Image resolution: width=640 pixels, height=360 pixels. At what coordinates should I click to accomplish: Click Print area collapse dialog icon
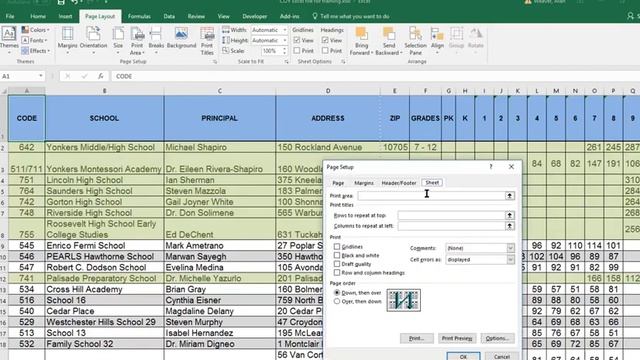tap(509, 196)
